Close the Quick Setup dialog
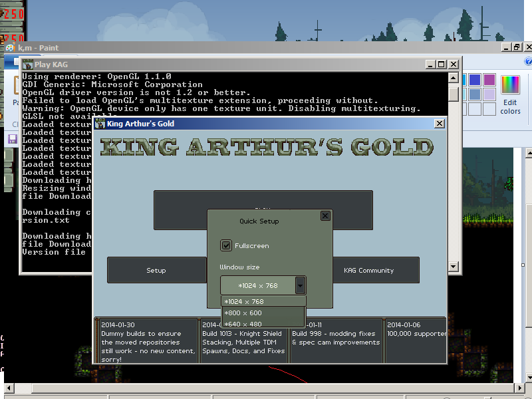 point(325,215)
